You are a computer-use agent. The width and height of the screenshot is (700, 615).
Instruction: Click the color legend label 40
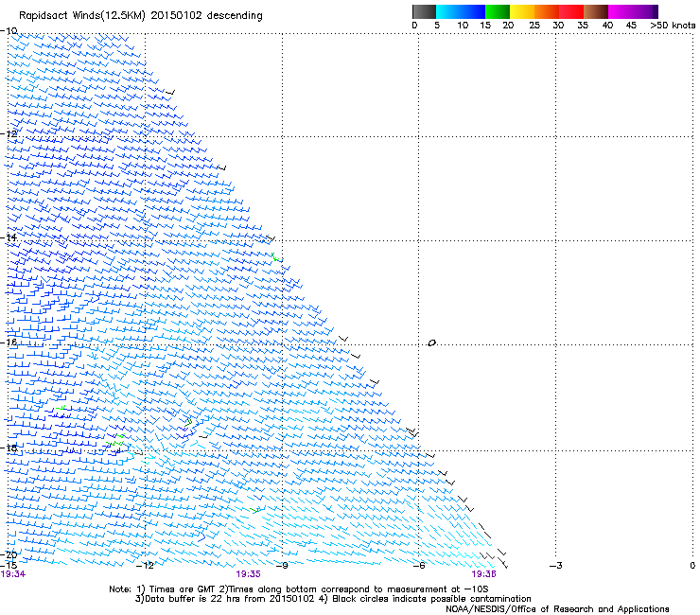point(607,26)
